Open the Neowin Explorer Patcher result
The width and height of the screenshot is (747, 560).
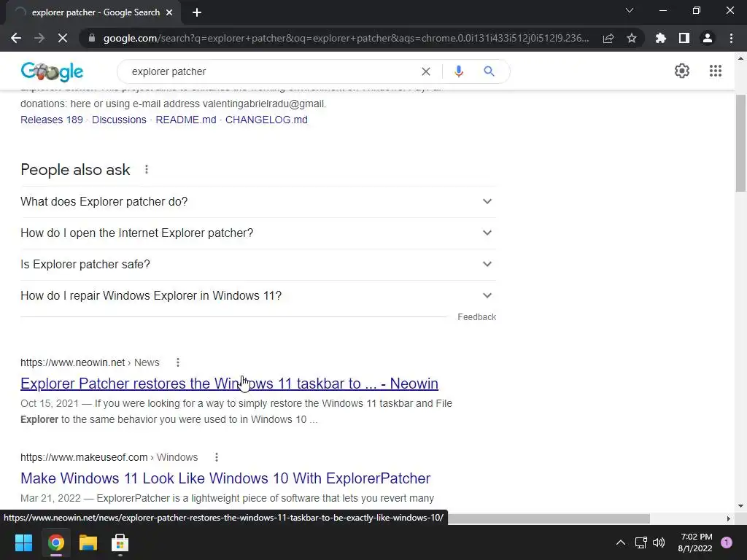click(229, 384)
